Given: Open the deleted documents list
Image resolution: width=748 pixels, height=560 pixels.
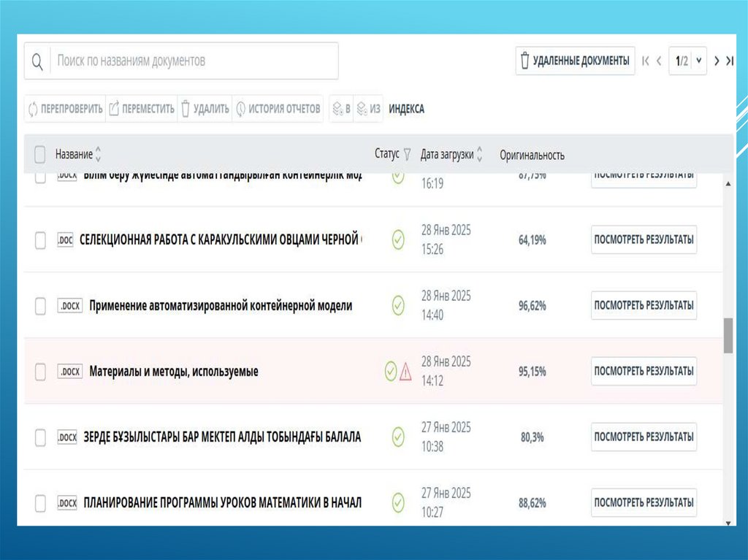Looking at the screenshot, I should point(575,61).
